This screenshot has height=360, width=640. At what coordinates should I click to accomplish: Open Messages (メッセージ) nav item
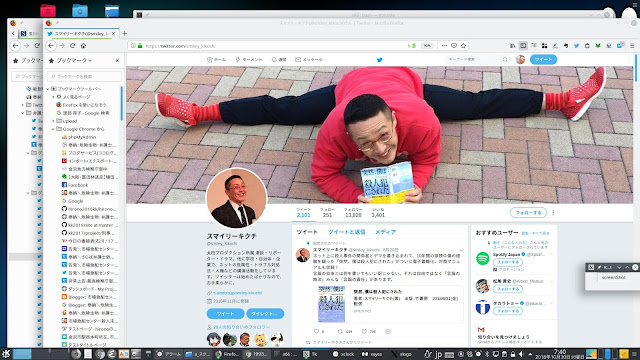309,60
